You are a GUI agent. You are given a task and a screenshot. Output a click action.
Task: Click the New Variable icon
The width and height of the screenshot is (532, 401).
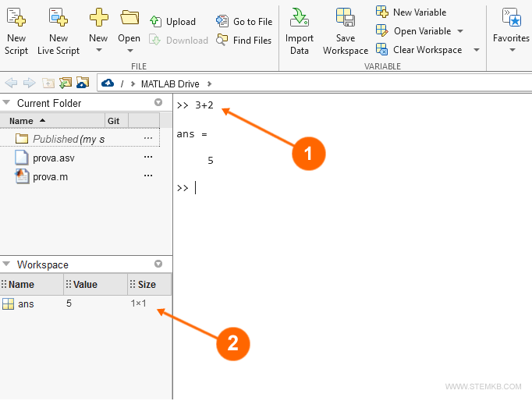coord(382,12)
